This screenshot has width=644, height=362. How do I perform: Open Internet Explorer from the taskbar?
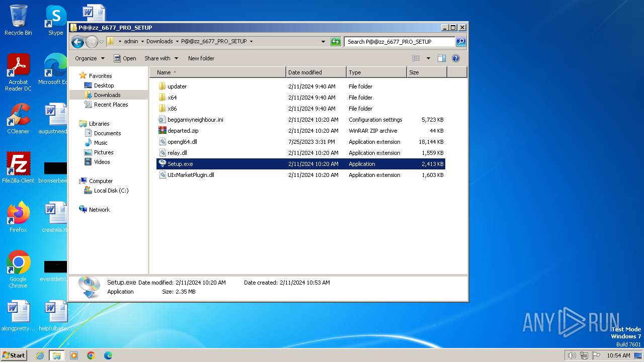40,355
